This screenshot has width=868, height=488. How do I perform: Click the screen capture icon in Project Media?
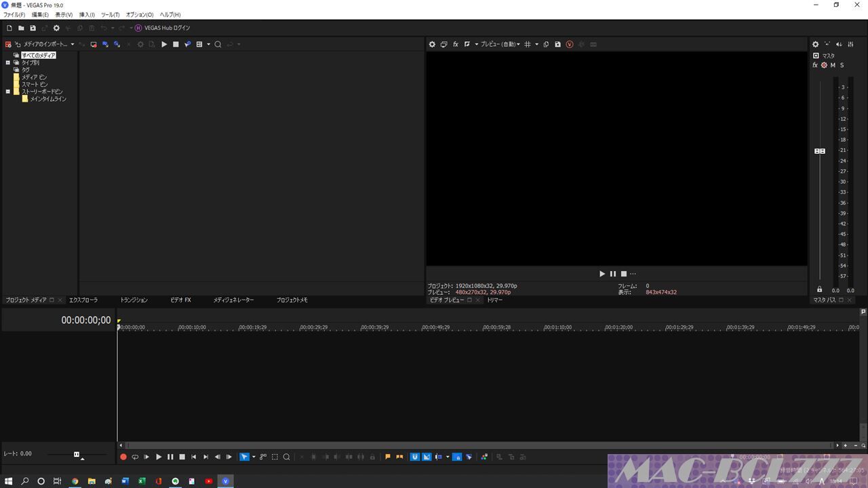pyautogui.click(x=94, y=45)
